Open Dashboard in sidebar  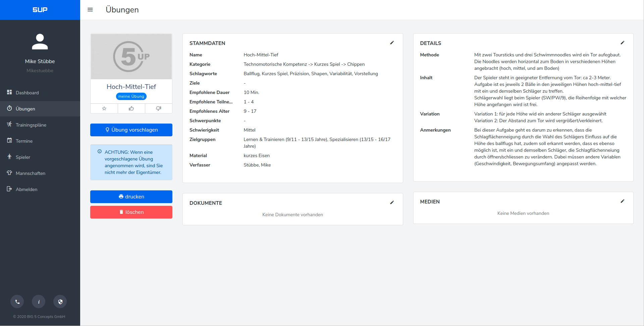coord(27,93)
